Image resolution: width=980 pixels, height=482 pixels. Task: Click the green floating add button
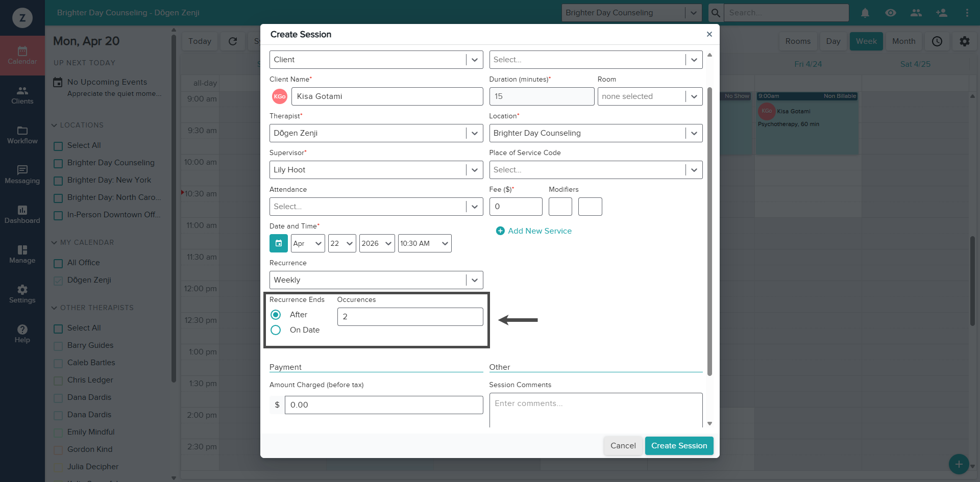pyautogui.click(x=959, y=464)
